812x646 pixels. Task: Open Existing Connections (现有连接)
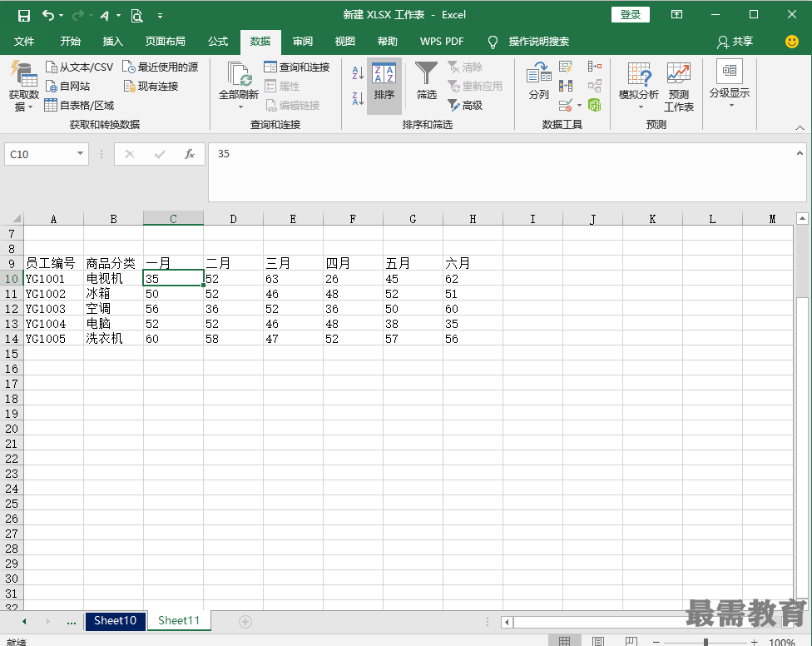point(151,86)
